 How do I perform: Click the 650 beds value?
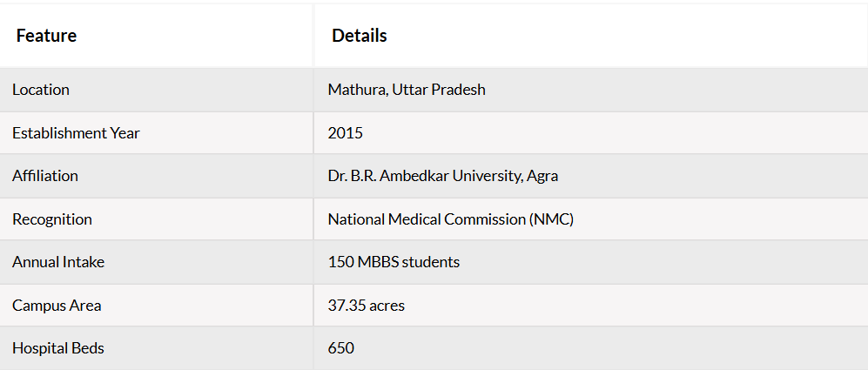341,348
